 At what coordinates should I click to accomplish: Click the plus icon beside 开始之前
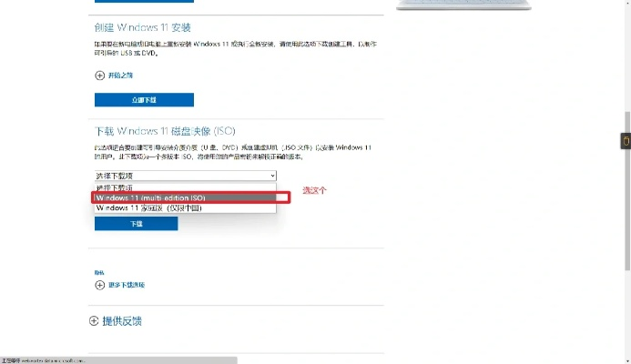pos(99,75)
